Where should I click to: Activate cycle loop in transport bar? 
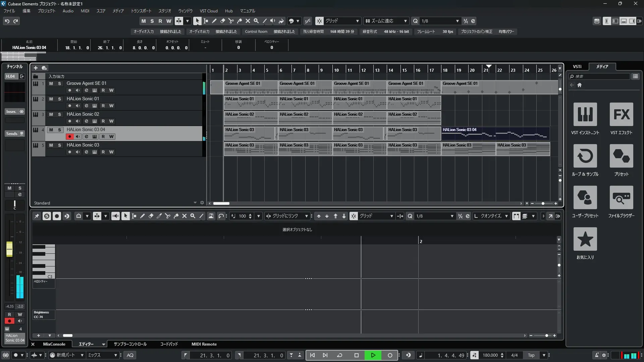(339, 355)
